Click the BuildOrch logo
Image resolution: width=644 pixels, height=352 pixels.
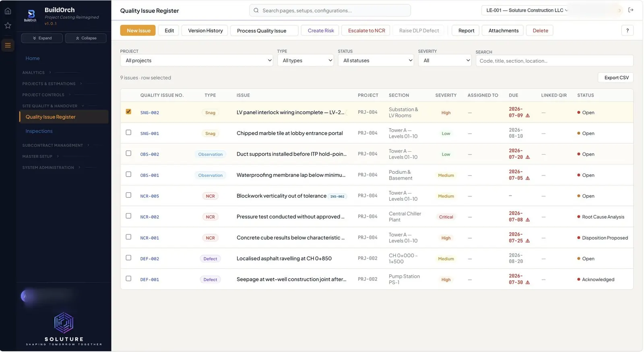(30, 15)
